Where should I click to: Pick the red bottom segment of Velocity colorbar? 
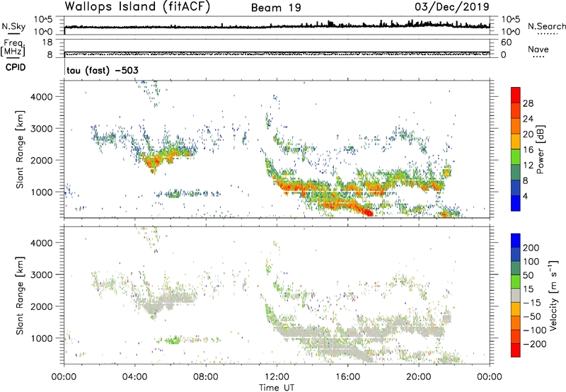[x=516, y=350]
